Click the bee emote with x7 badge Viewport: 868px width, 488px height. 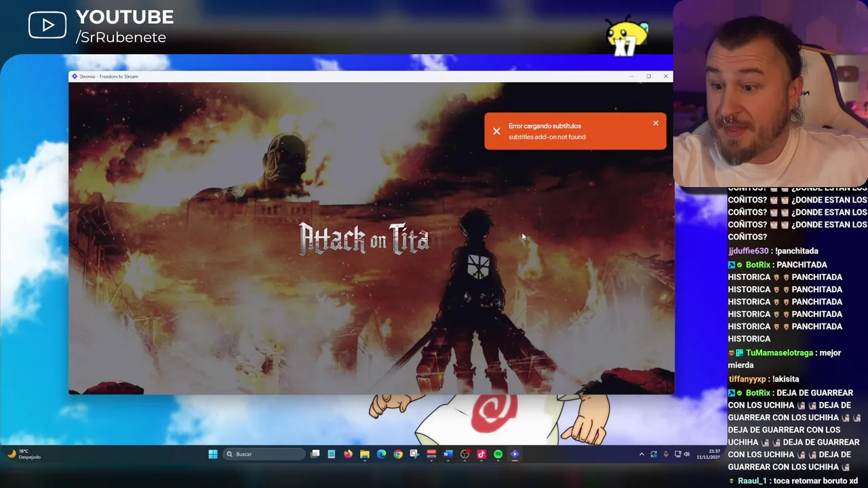(627, 37)
